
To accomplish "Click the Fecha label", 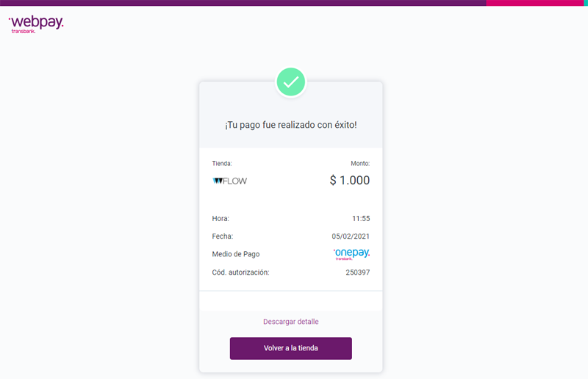I will (x=223, y=237).
